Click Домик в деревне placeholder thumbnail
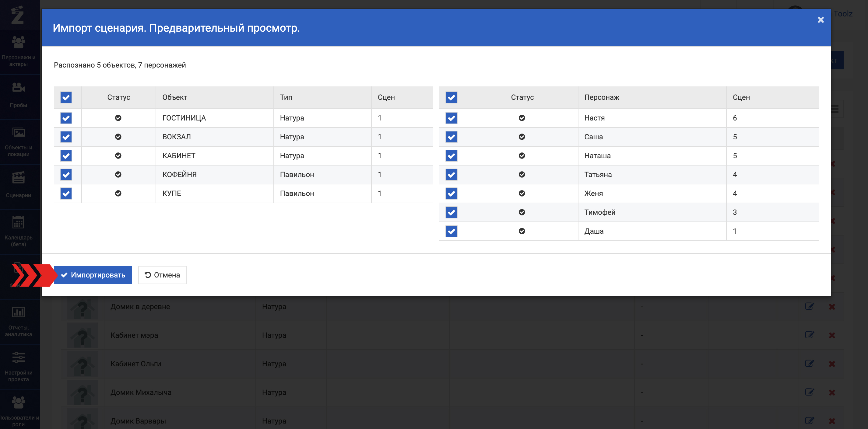This screenshot has height=429, width=868. [x=83, y=308]
